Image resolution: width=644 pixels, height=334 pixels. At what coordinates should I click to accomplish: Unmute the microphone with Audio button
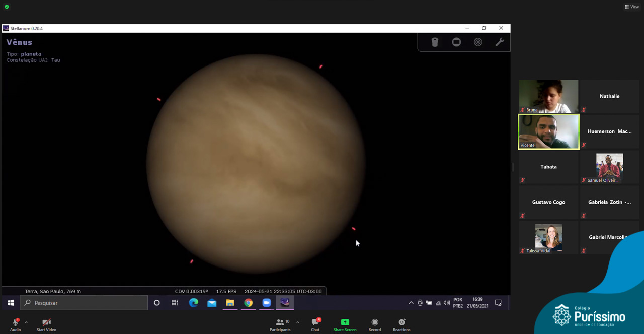(x=16, y=324)
